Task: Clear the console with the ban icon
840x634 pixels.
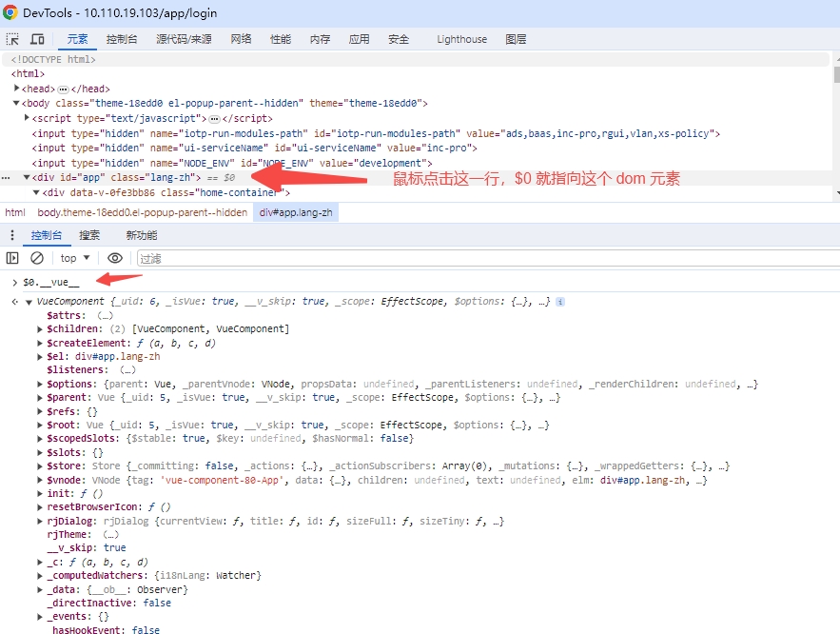Action: click(x=37, y=258)
